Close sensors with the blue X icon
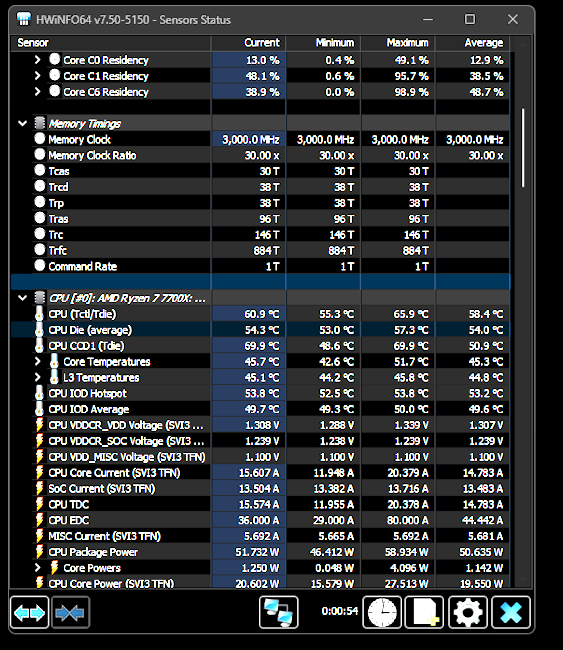This screenshot has height=650, width=563. (511, 612)
